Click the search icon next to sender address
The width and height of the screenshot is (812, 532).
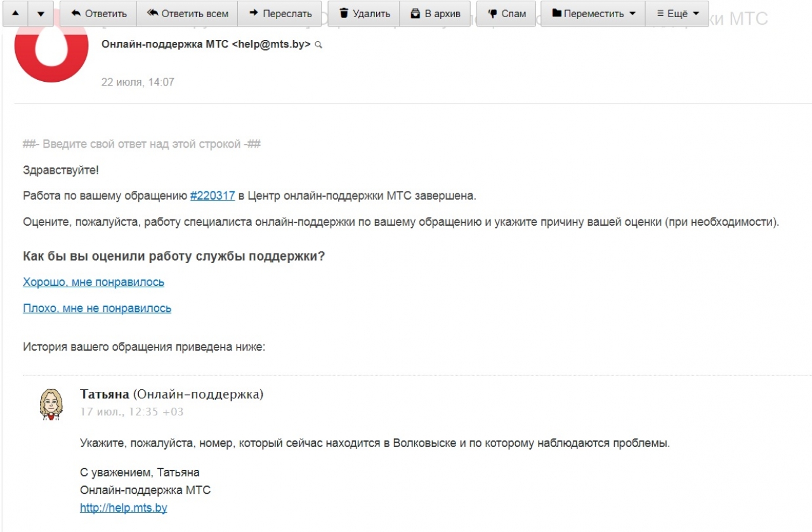pos(318,45)
